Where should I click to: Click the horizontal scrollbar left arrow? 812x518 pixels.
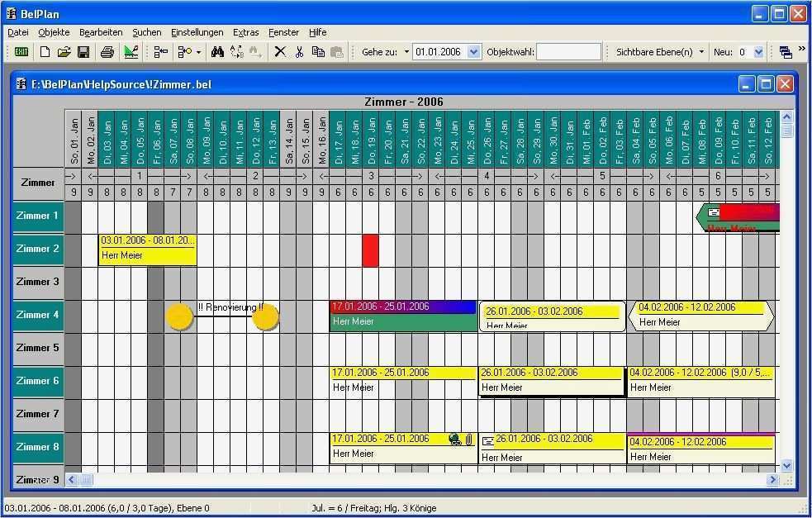(70, 479)
